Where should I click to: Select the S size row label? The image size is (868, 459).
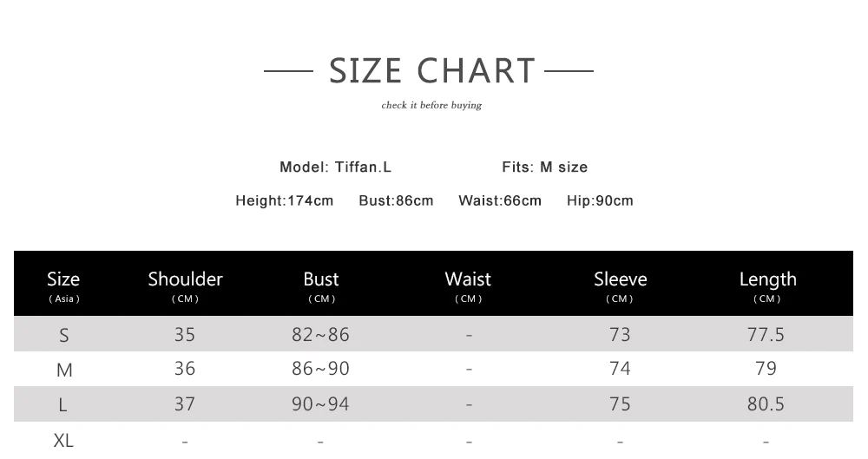[x=63, y=335]
